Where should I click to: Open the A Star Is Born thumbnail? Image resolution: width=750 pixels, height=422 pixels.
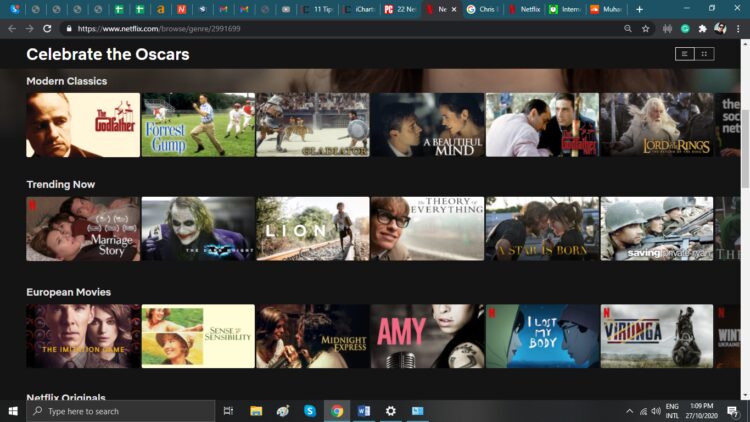coord(542,229)
